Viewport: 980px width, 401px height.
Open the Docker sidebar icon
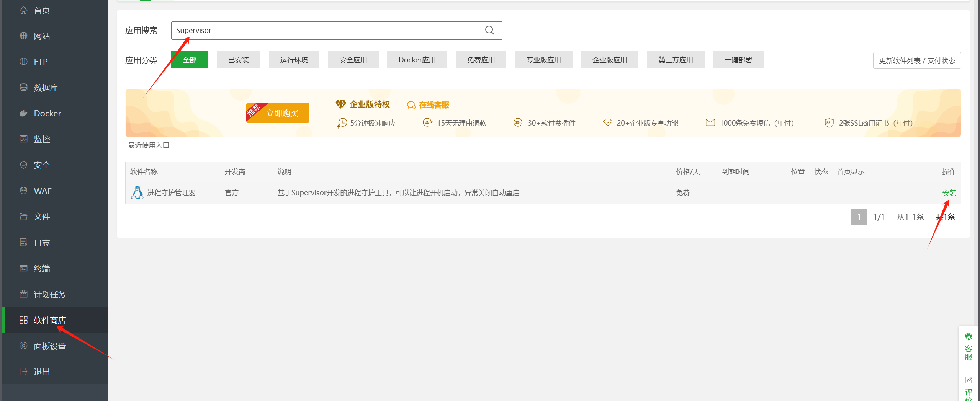click(x=23, y=113)
